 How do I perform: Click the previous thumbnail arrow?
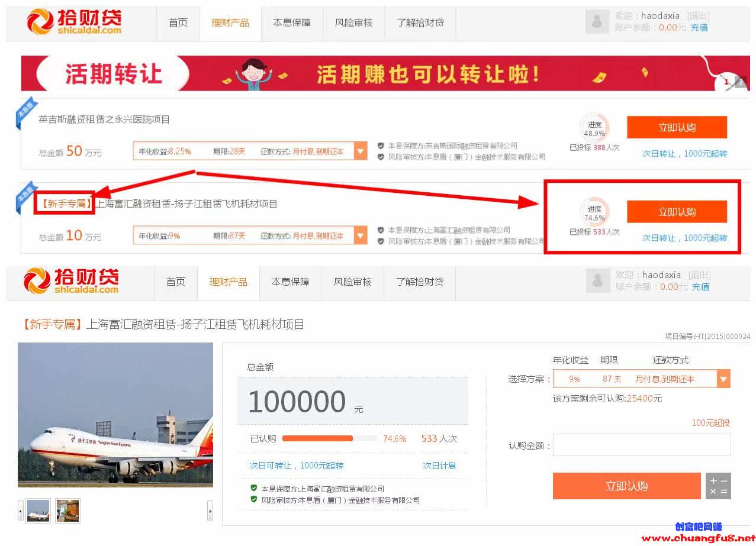tap(21, 511)
